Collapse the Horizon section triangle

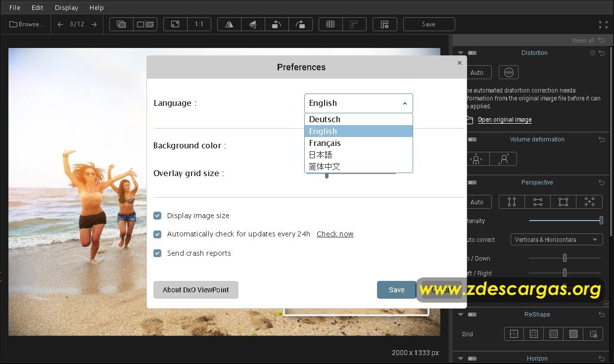[x=461, y=359]
